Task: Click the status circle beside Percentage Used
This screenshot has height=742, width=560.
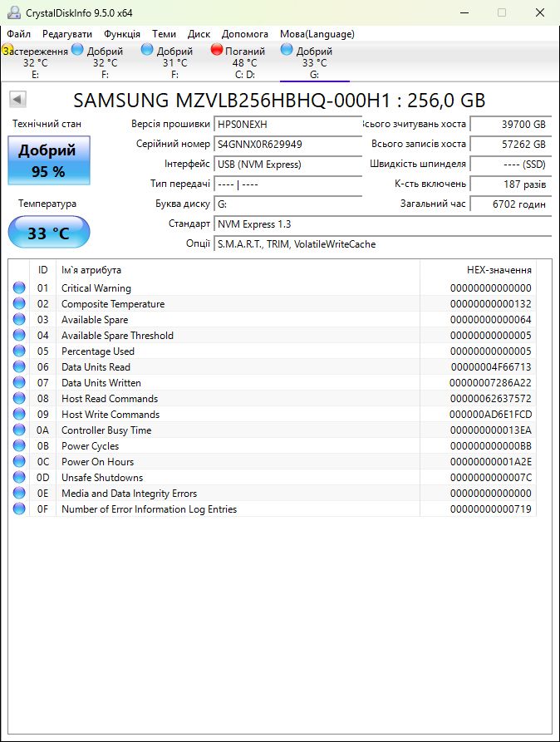Action: [19, 351]
